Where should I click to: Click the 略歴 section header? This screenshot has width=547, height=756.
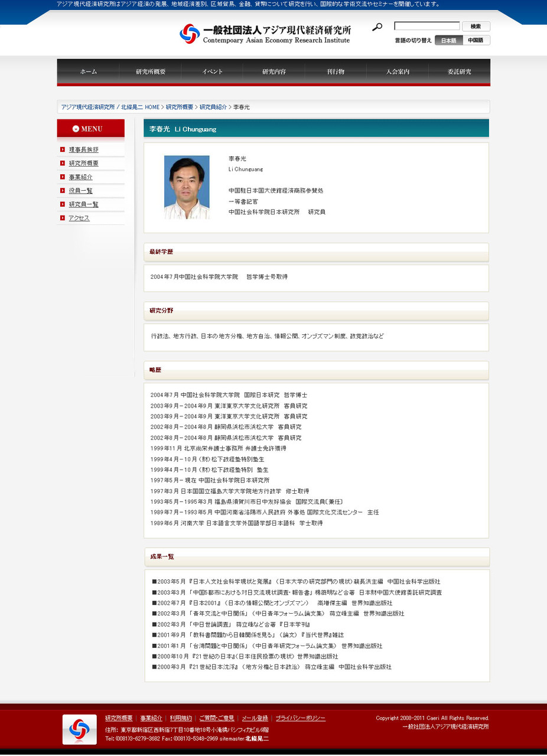pos(316,370)
